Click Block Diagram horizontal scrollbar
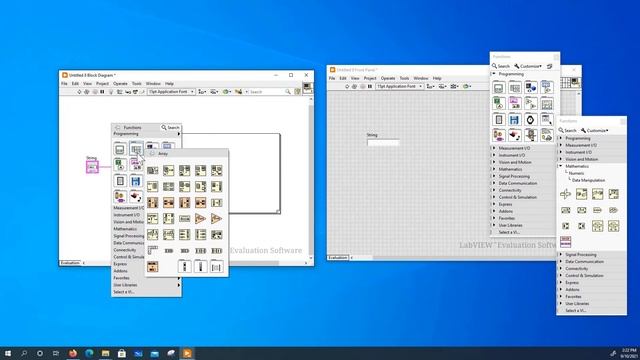 pyautogui.click(x=196, y=263)
